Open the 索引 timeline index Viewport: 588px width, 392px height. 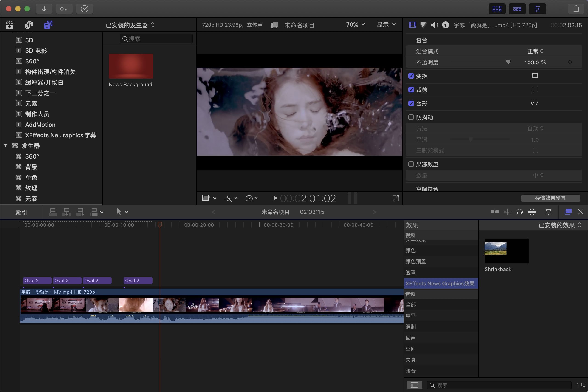coord(21,212)
